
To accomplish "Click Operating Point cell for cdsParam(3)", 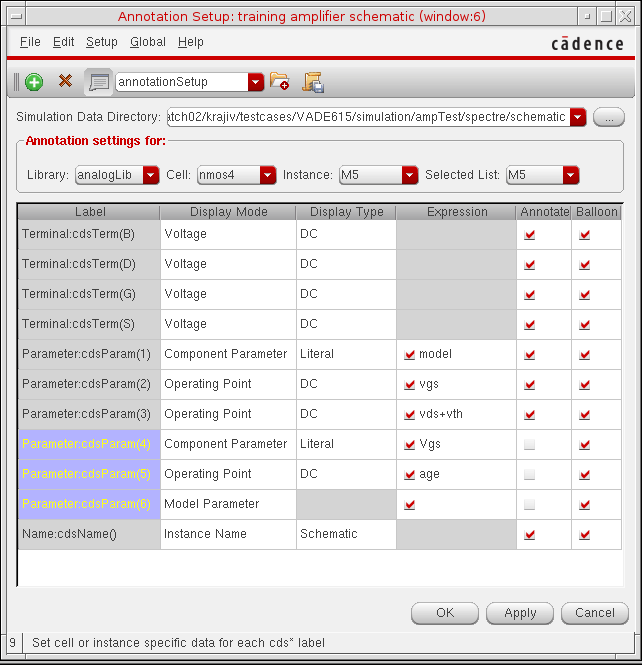I will [x=228, y=414].
